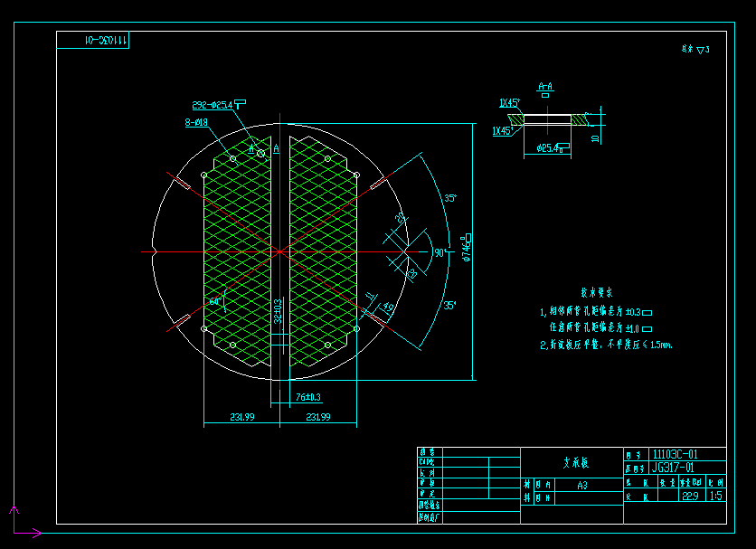Select Ø25.4 dimension in section A-A view
The width and height of the screenshot is (756, 549).
[x=553, y=148]
